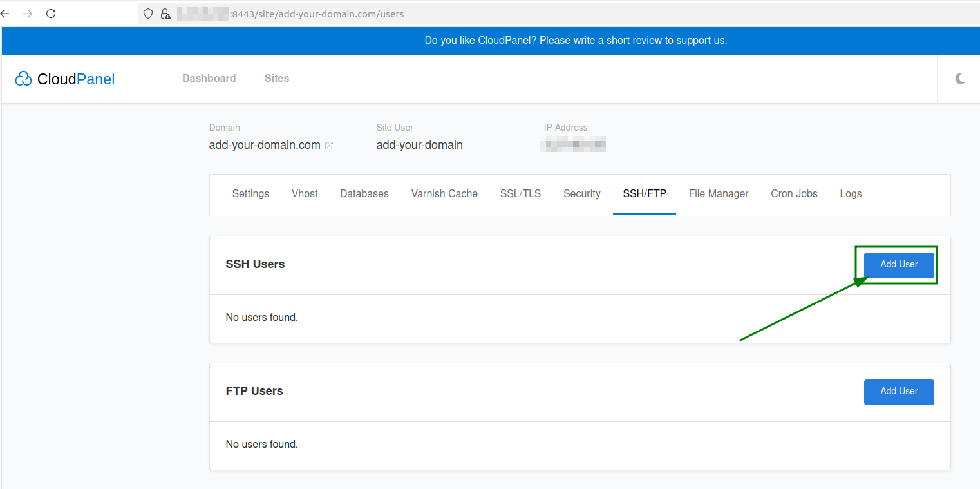This screenshot has width=980, height=489.
Task: Open the Security tab
Action: coord(582,194)
